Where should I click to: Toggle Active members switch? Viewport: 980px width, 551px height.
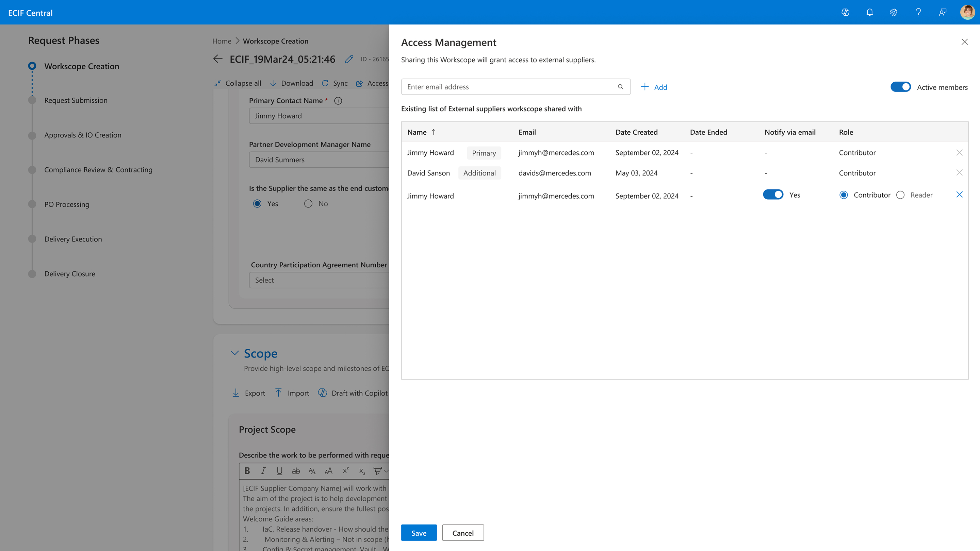[900, 87]
